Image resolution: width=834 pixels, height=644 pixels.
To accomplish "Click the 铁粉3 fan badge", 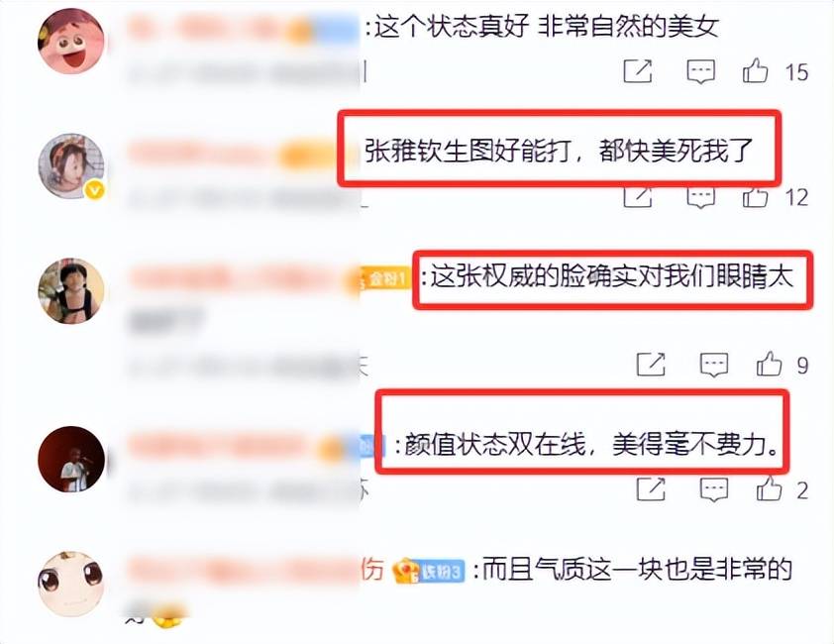I will tap(429, 571).
